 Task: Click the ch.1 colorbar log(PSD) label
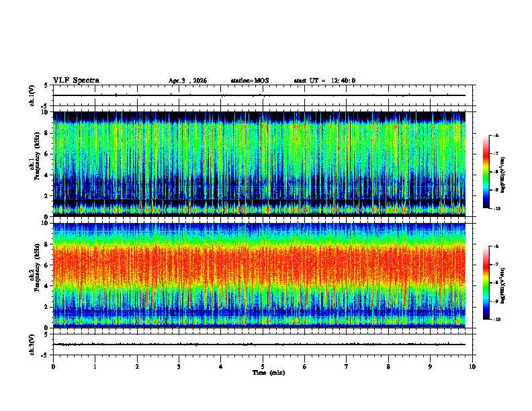(503, 175)
